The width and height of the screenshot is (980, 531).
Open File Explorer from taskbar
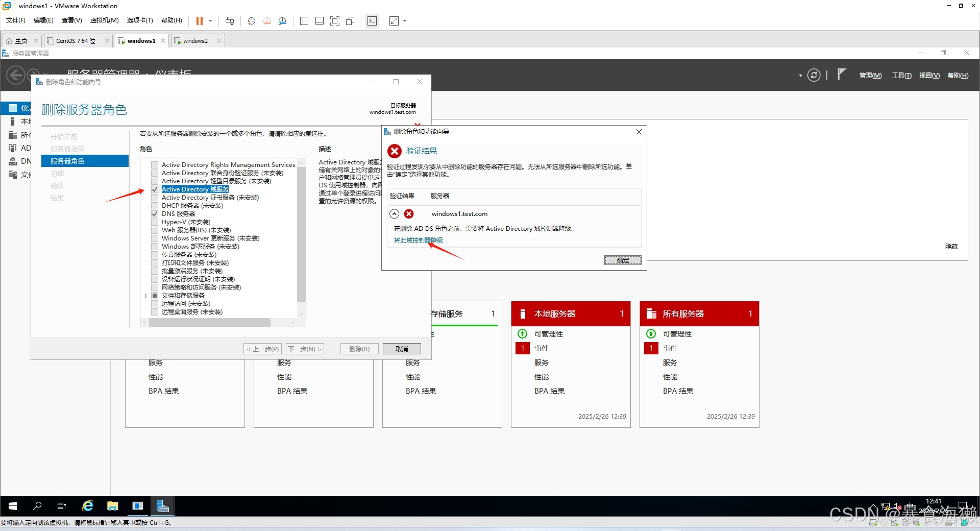113,506
